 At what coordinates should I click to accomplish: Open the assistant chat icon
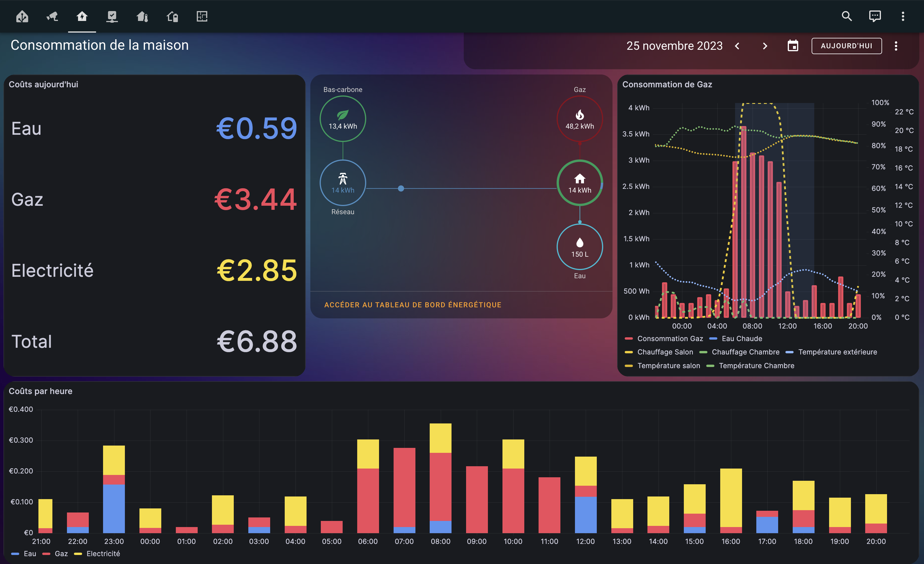pyautogui.click(x=875, y=16)
